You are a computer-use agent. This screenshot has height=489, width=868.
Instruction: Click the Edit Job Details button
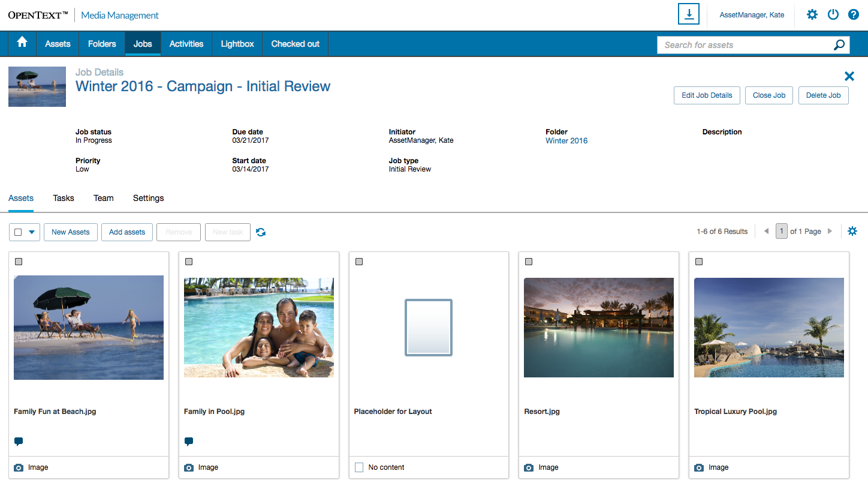707,95
